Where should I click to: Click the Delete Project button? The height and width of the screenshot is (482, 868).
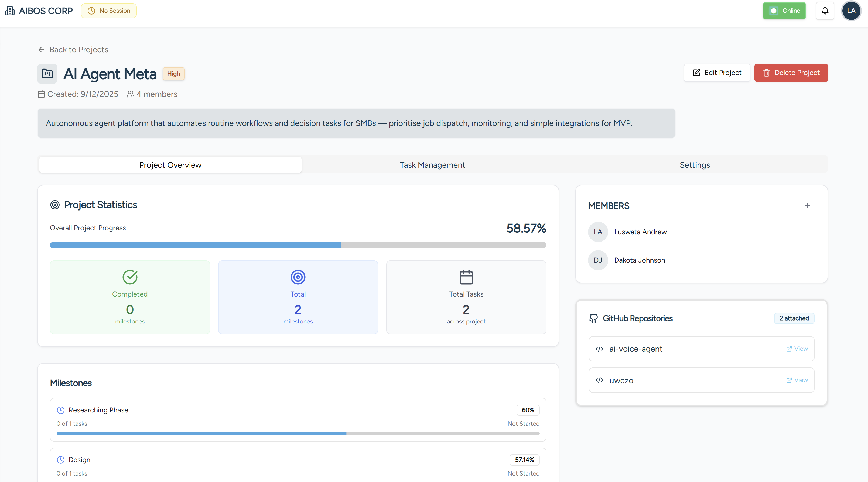791,73
